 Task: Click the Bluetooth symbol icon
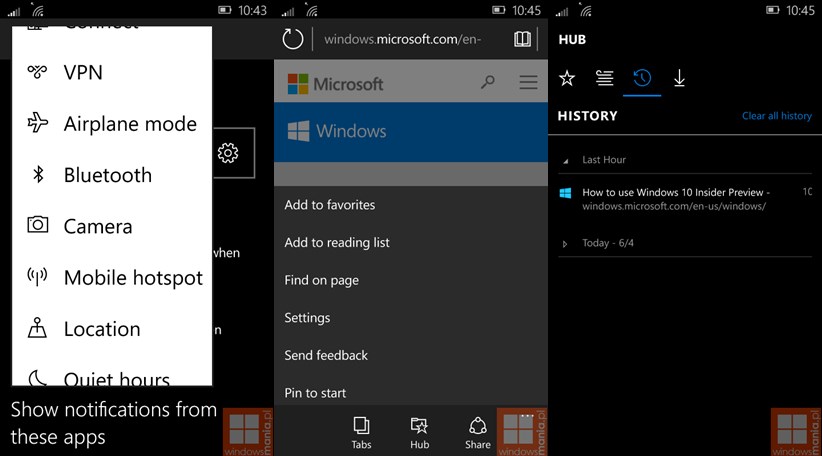coord(38,174)
